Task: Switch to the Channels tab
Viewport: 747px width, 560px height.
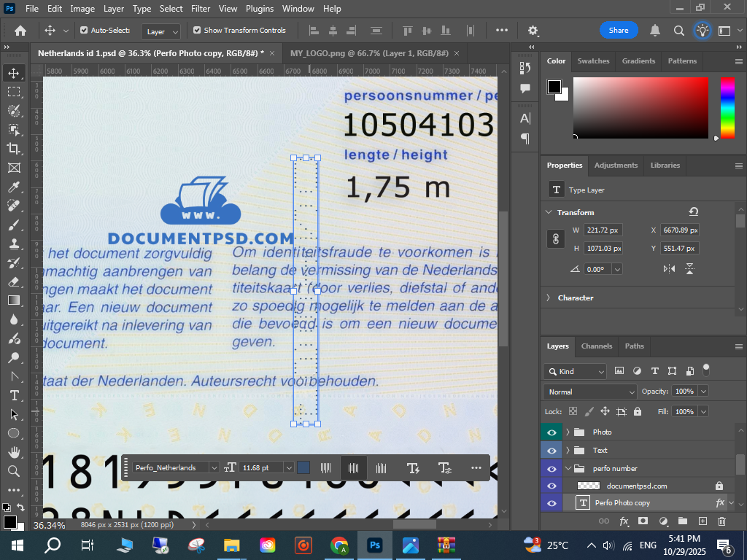Action: click(x=596, y=346)
